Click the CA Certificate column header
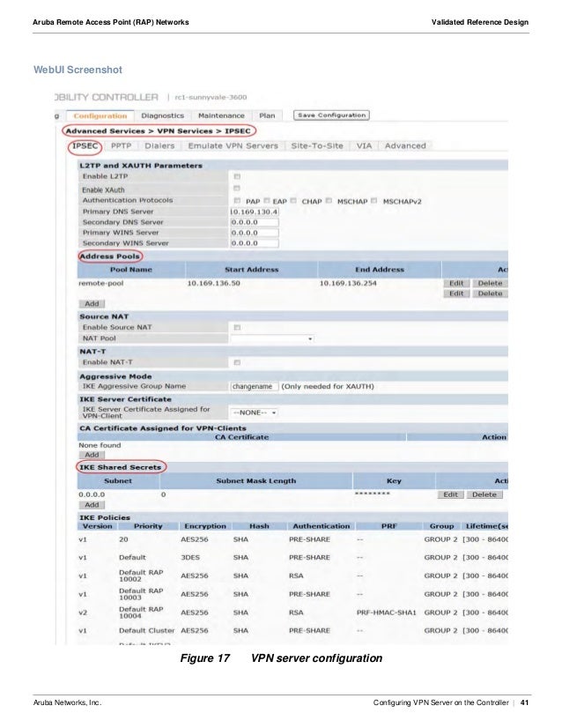Image resolution: width=562 pixels, height=728 pixels. point(241,437)
